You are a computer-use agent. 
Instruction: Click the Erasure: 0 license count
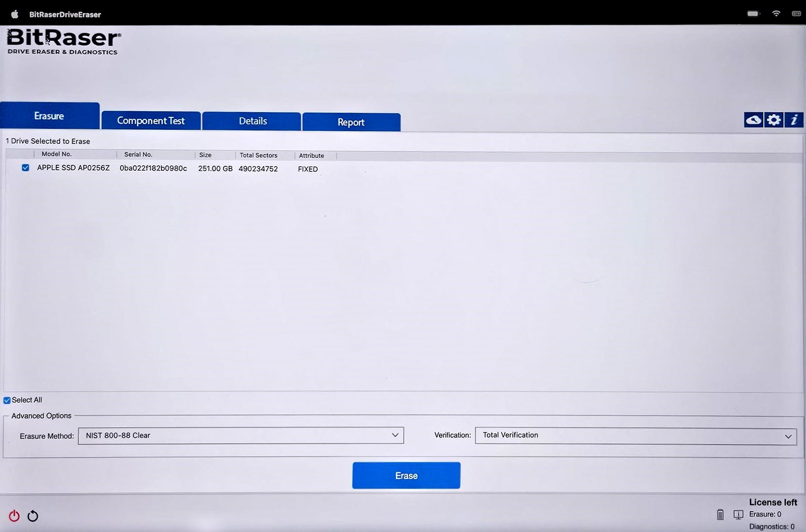[x=765, y=514]
